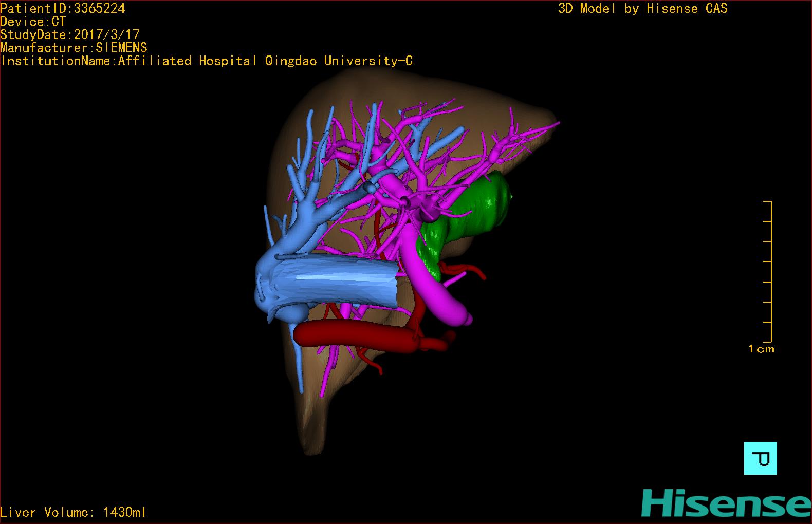Click the vertical scale ruler
This screenshot has height=524, width=812.
pyautogui.click(x=768, y=272)
